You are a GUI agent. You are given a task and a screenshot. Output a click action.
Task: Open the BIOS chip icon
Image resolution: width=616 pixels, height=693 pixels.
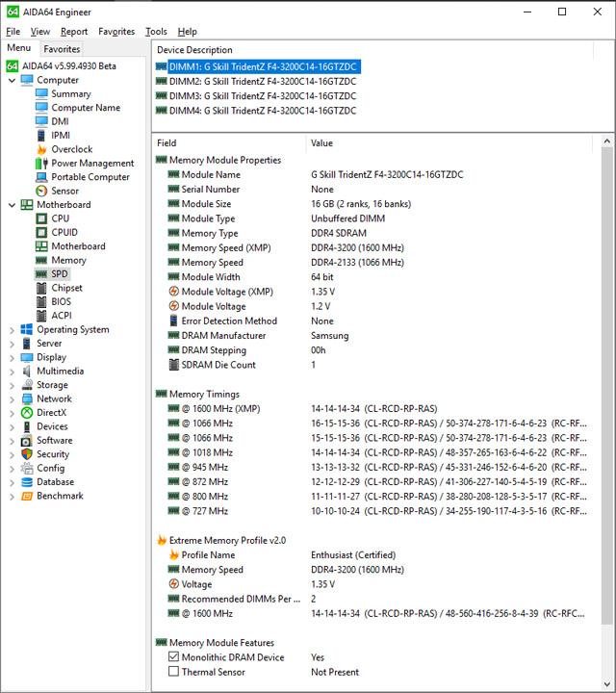click(41, 302)
